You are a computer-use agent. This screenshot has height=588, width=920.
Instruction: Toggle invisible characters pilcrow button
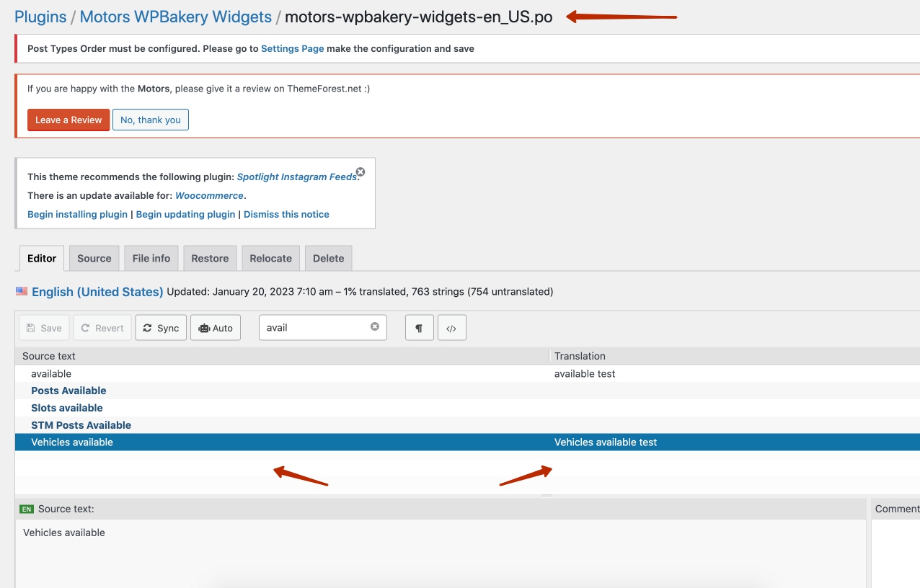419,328
